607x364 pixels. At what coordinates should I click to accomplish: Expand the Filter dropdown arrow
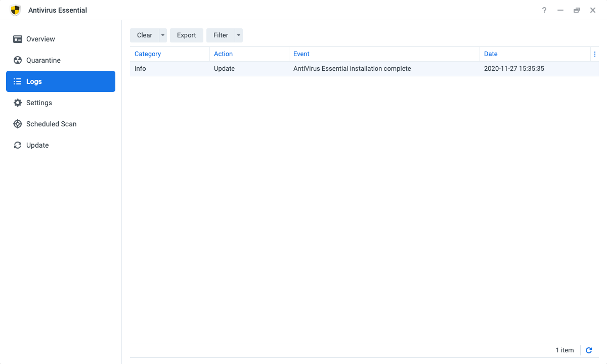(239, 35)
